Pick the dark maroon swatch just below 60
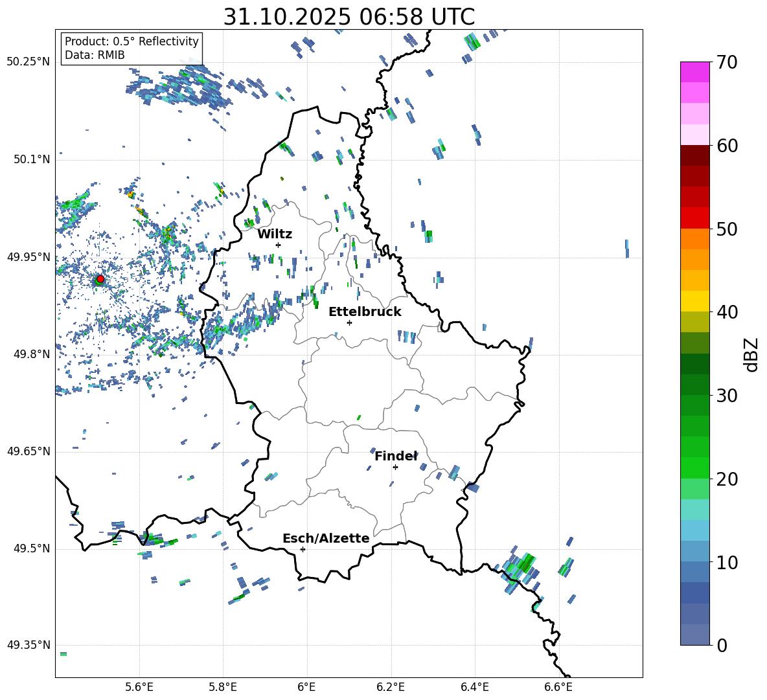The width and height of the screenshot is (767, 700). [x=694, y=155]
